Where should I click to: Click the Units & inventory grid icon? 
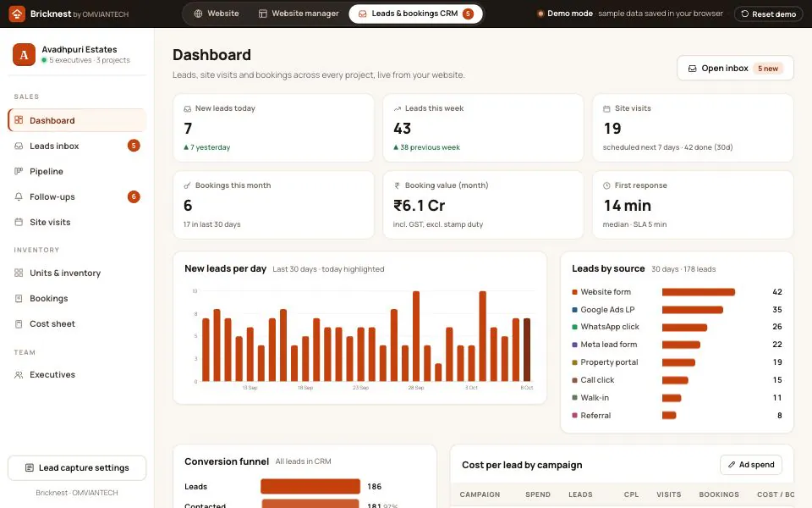[x=19, y=273]
